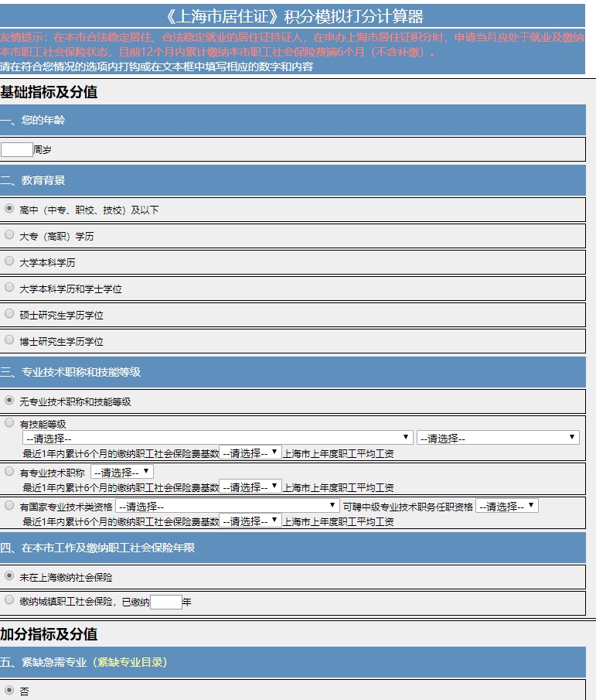The height and width of the screenshot is (700, 596).
Task: Click the 积分模拟打分计算器 page title
Action: click(293, 16)
